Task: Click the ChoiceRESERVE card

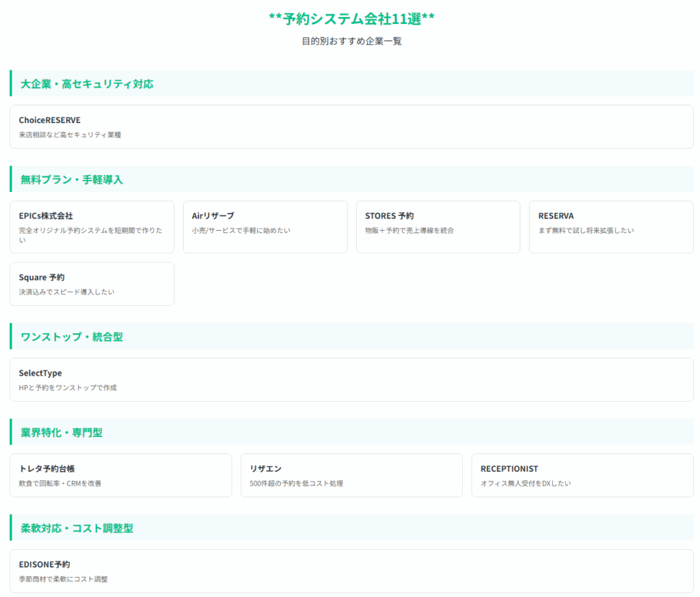Action: point(351,127)
